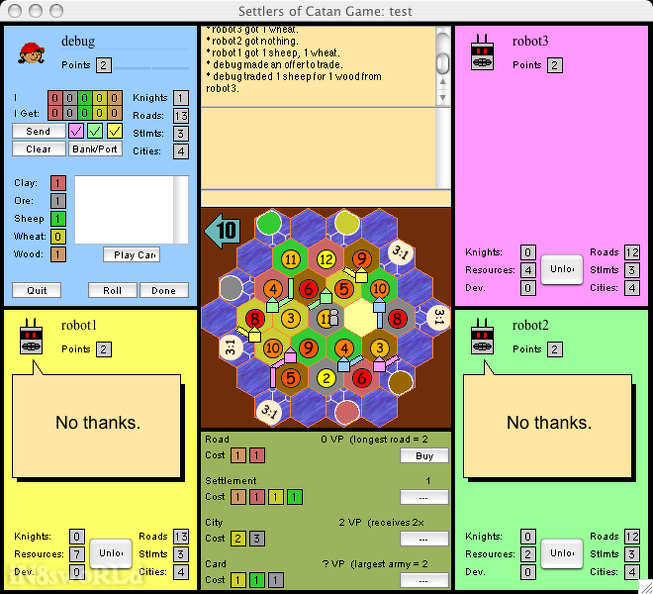Toggle the yellow robot1 trade checkbox
Image resolution: width=653 pixels, height=594 pixels.
point(115,131)
